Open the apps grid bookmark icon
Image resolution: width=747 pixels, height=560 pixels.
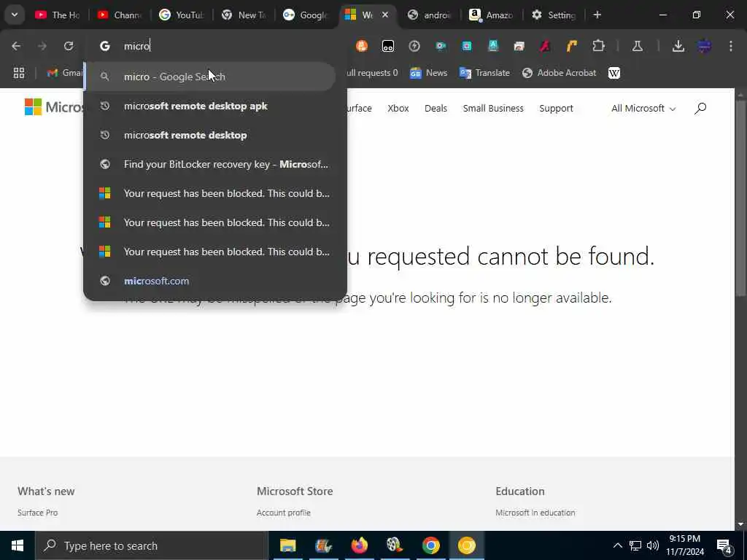tap(18, 73)
